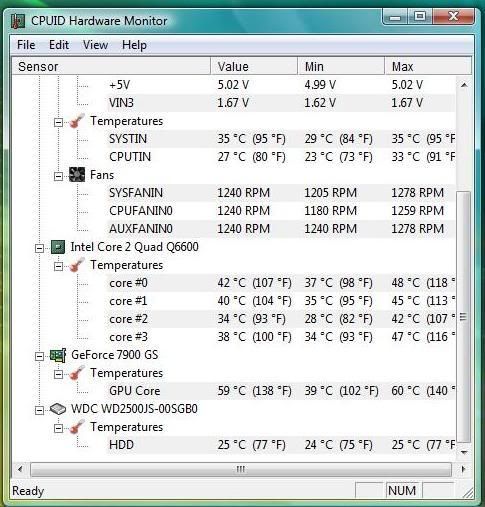Click the thermometer icon under WDC WD2500JS
485x507 pixels.
pos(77,427)
